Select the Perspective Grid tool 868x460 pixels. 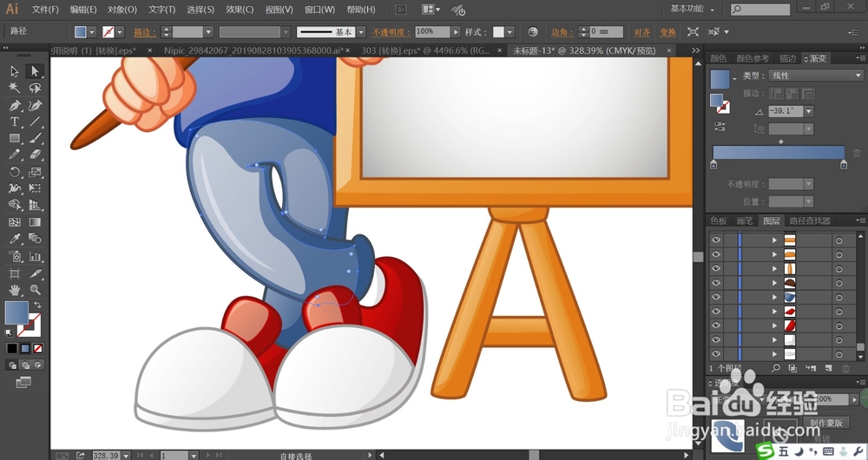pyautogui.click(x=35, y=206)
